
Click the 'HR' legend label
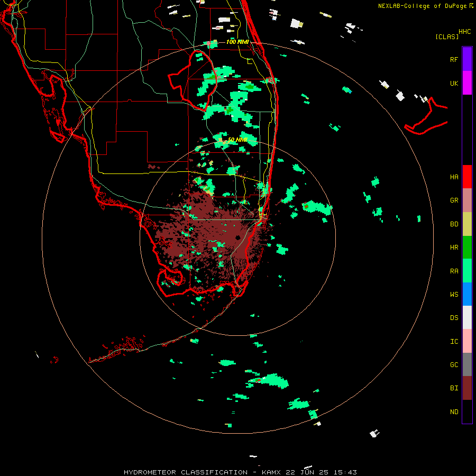(x=454, y=248)
